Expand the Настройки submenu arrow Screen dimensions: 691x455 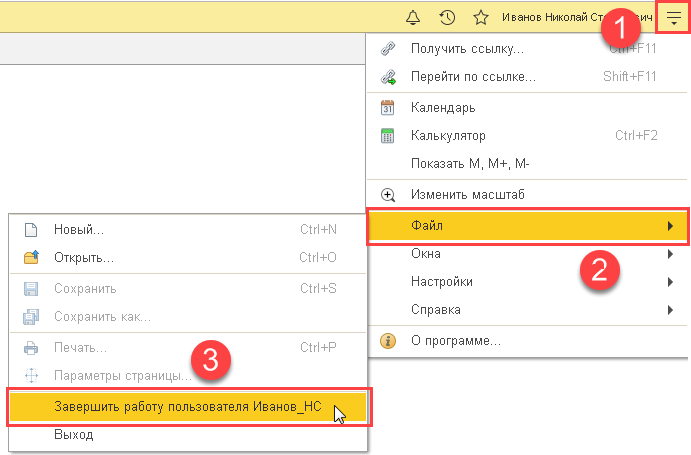point(670,282)
